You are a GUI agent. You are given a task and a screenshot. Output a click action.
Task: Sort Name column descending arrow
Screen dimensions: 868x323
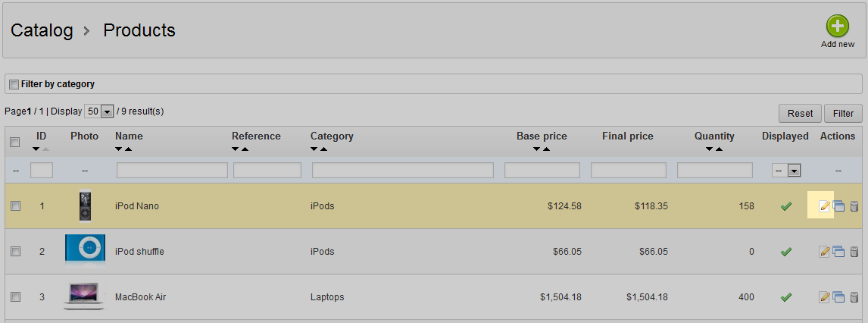point(118,149)
